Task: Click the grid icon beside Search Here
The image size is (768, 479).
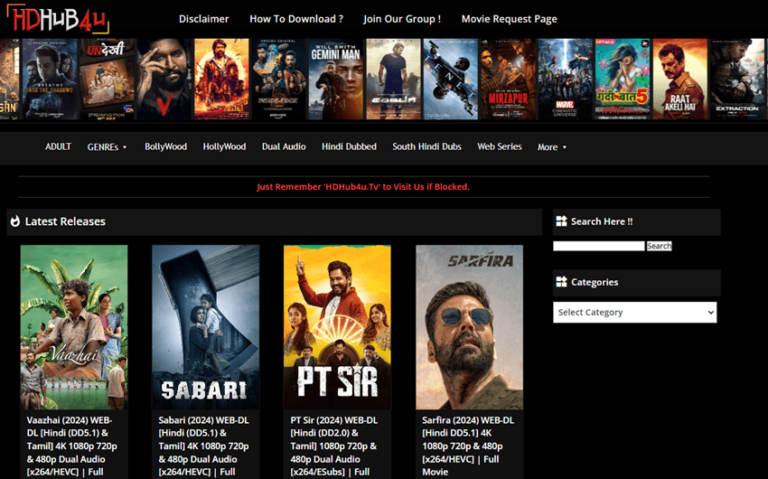Action: coord(561,221)
